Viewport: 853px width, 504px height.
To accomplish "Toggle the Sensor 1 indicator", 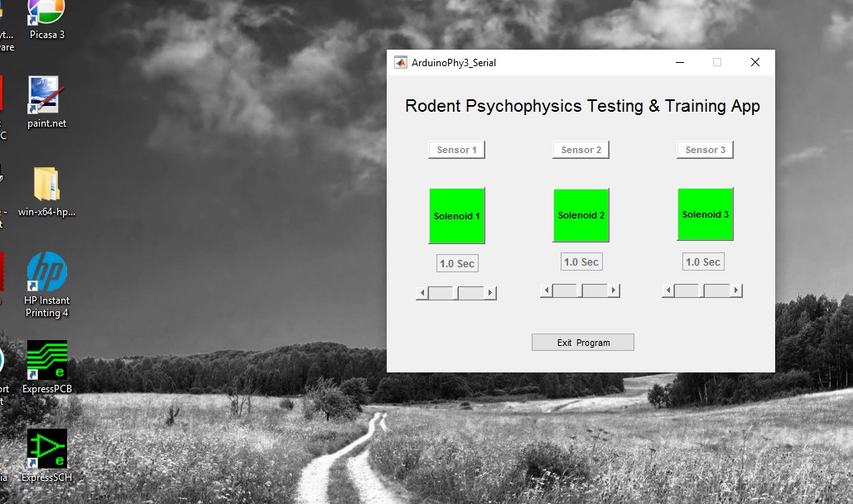I will coord(456,150).
